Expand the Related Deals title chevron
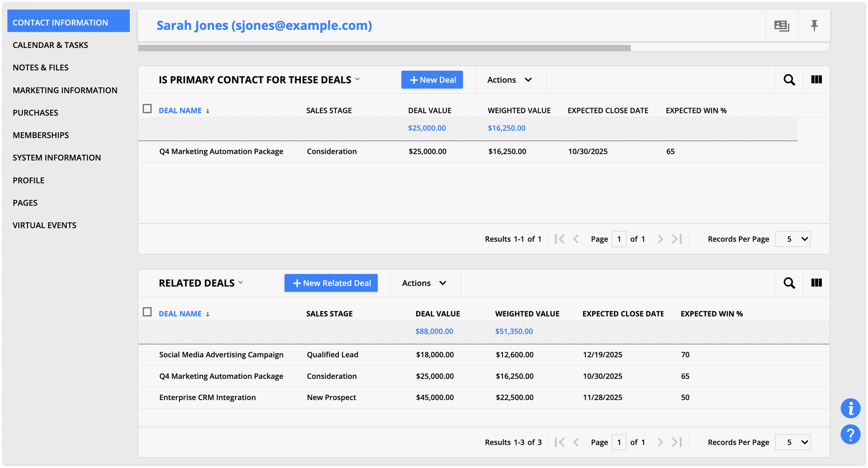This screenshot has height=468, width=868. pos(241,282)
